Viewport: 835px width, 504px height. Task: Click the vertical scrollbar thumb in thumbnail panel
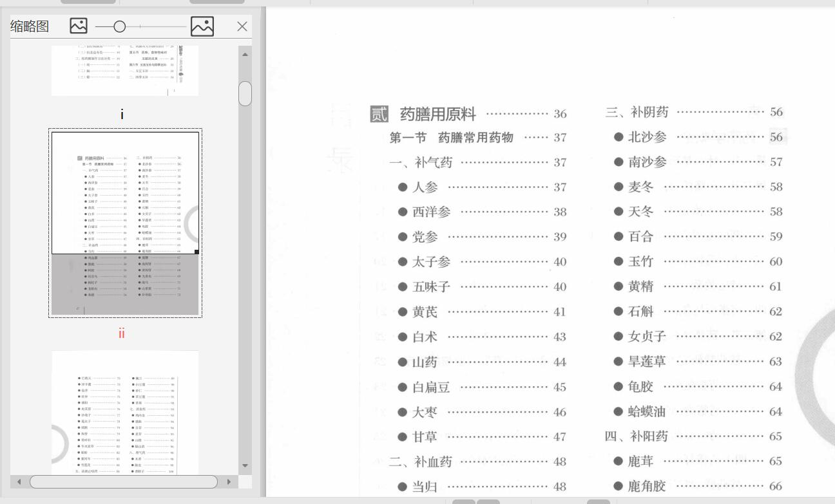245,93
